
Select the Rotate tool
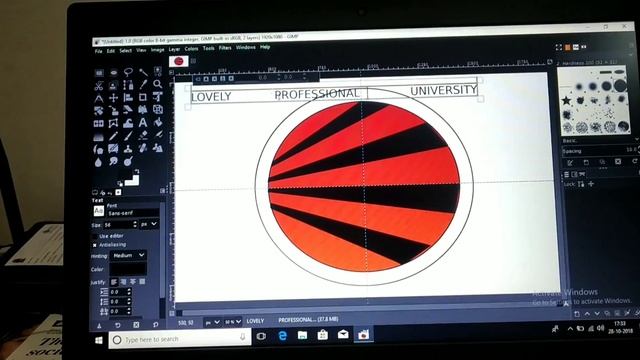pyautogui.click(x=99, y=111)
